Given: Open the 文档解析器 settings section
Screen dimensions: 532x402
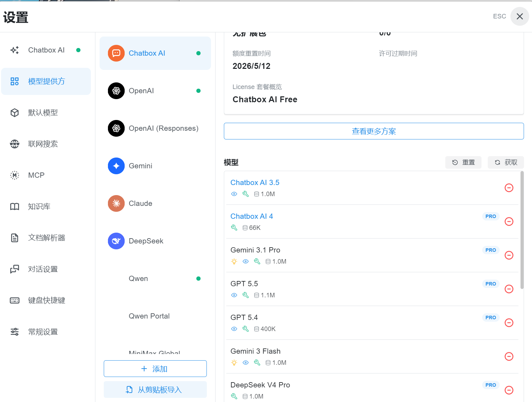Looking at the screenshot, I should pos(46,238).
